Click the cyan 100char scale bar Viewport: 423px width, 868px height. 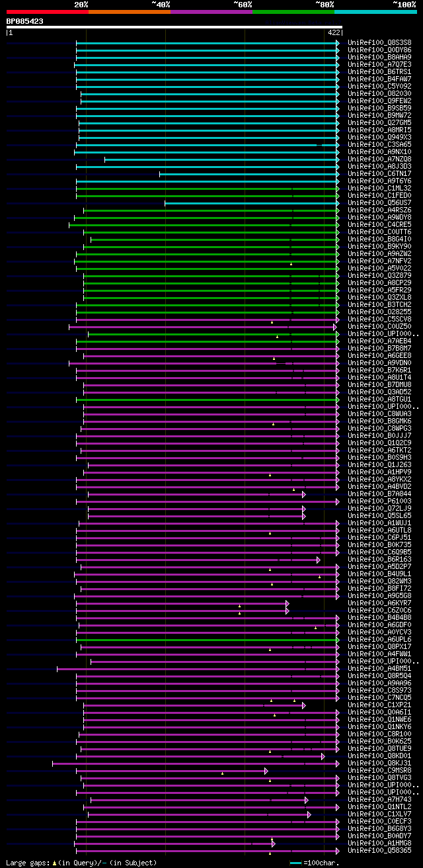coord(295,863)
